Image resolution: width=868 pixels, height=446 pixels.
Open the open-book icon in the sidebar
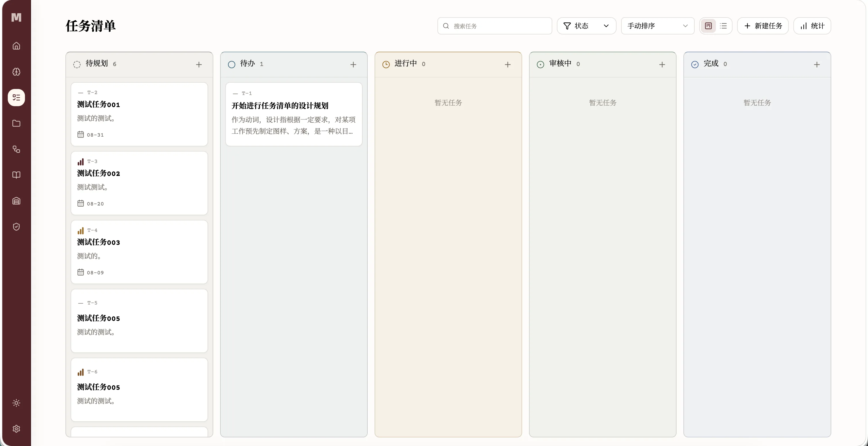16,175
